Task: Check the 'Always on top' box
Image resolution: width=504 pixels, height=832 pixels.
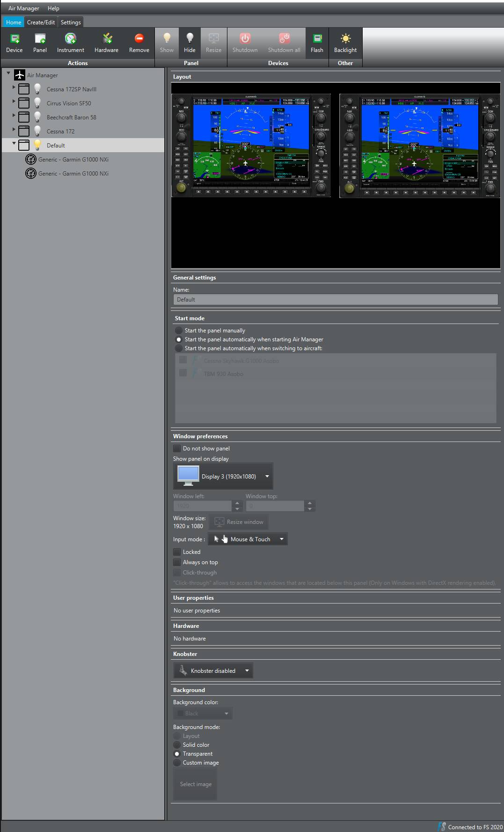Action: (177, 562)
